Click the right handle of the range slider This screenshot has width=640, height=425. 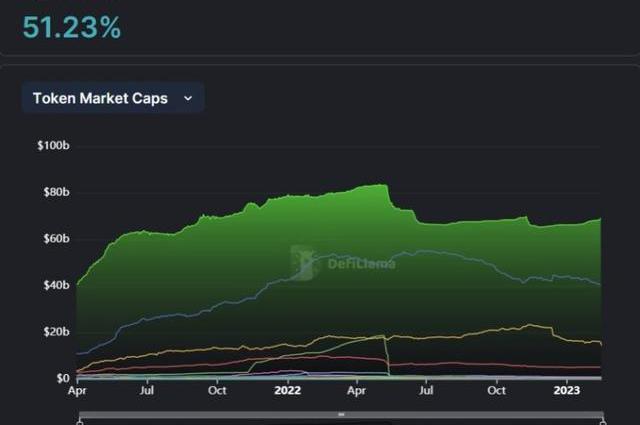click(602, 422)
